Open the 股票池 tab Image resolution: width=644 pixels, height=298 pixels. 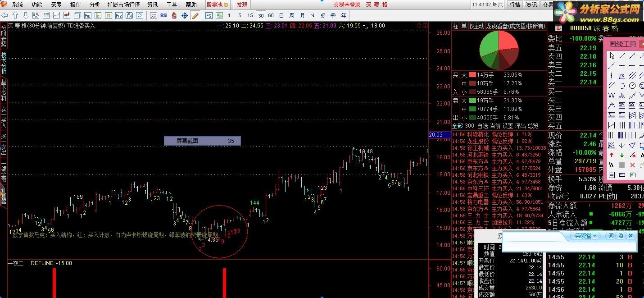(x=217, y=5)
